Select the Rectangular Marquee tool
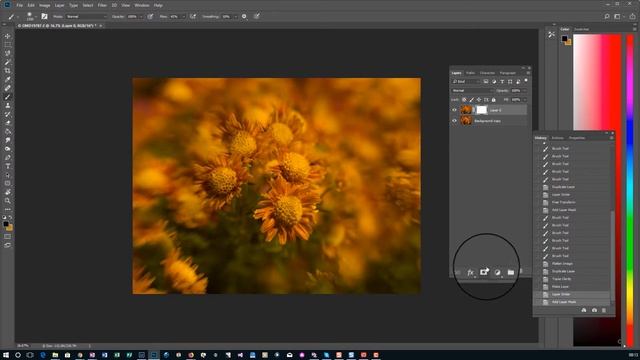This screenshot has width=640, height=360. (7, 44)
